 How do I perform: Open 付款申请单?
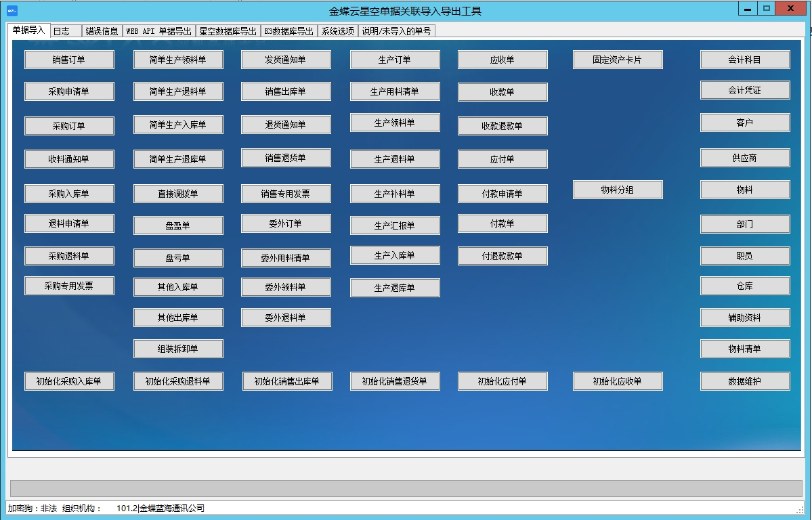[x=503, y=194]
